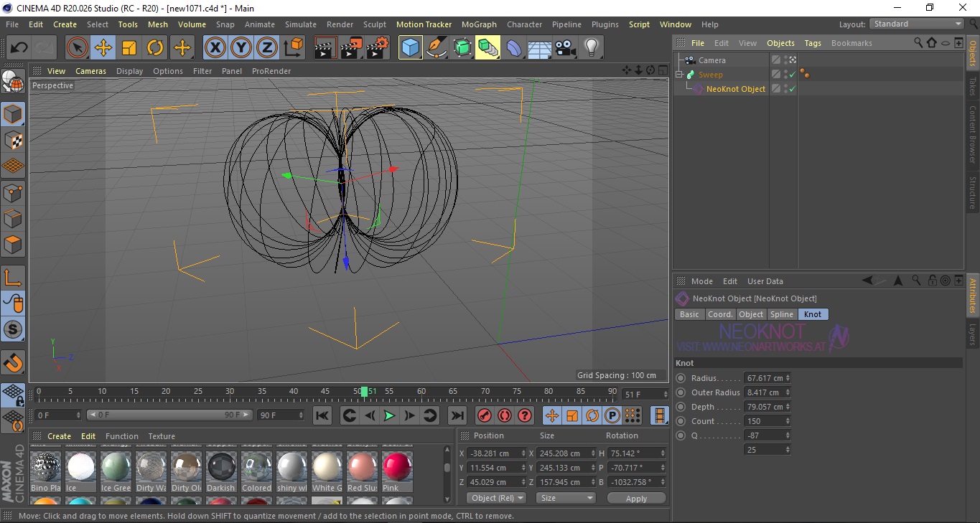Click the Record Active Objects button
This screenshot has width=980, height=523.
coord(484,415)
